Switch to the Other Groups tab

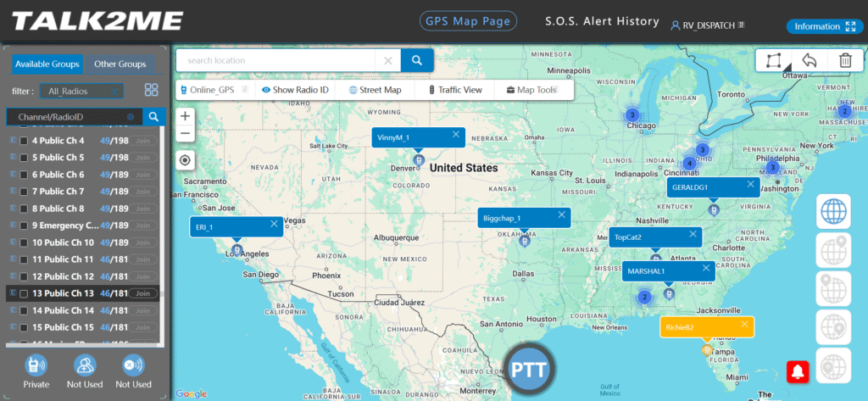[x=120, y=64]
